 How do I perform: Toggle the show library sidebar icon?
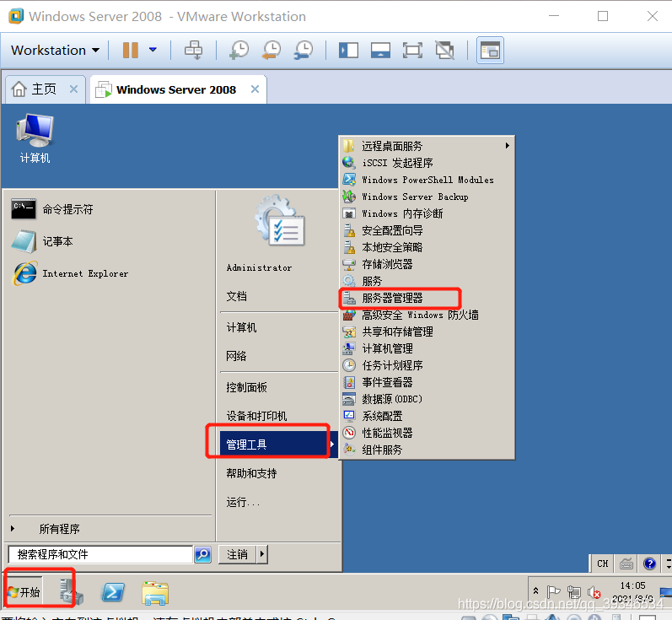(x=348, y=50)
